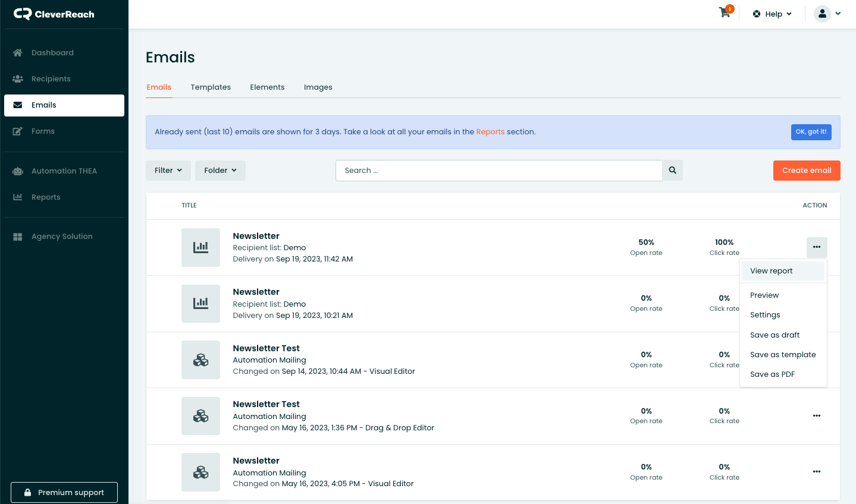Follow the Reports link in the notice

click(490, 132)
